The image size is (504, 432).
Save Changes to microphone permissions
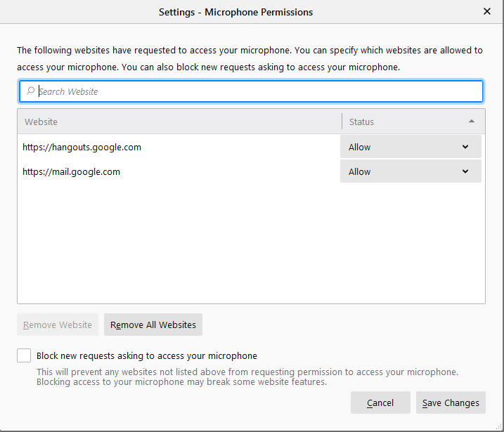451,402
